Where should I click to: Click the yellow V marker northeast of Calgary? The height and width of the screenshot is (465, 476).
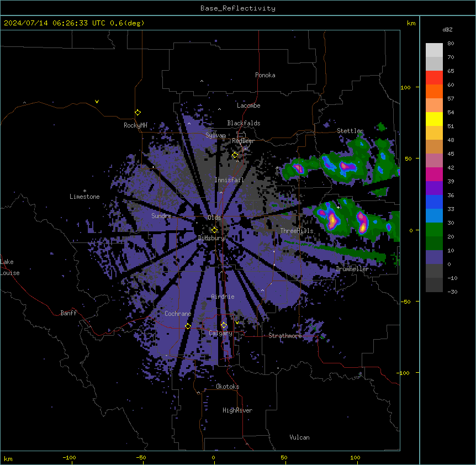pyautogui.click(x=237, y=323)
